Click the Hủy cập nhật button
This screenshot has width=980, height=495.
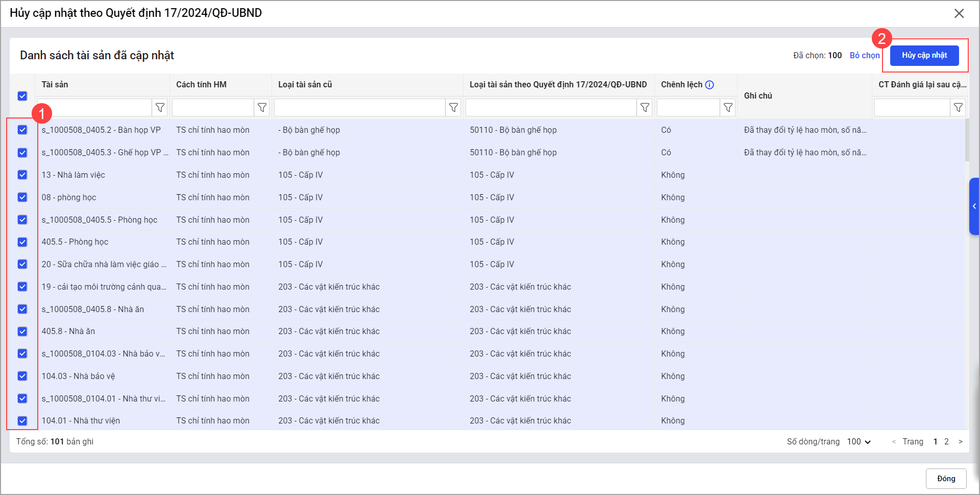pyautogui.click(x=924, y=55)
